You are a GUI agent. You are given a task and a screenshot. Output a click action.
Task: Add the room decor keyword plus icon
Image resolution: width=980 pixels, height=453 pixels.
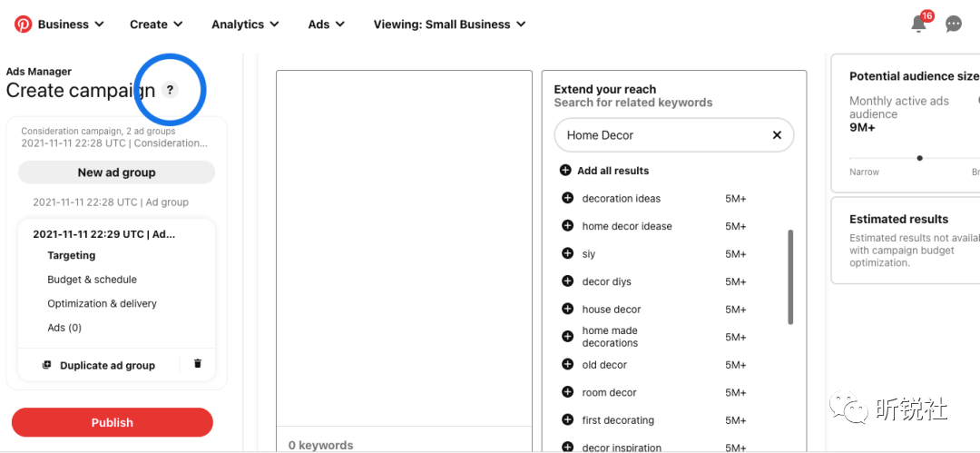point(567,392)
